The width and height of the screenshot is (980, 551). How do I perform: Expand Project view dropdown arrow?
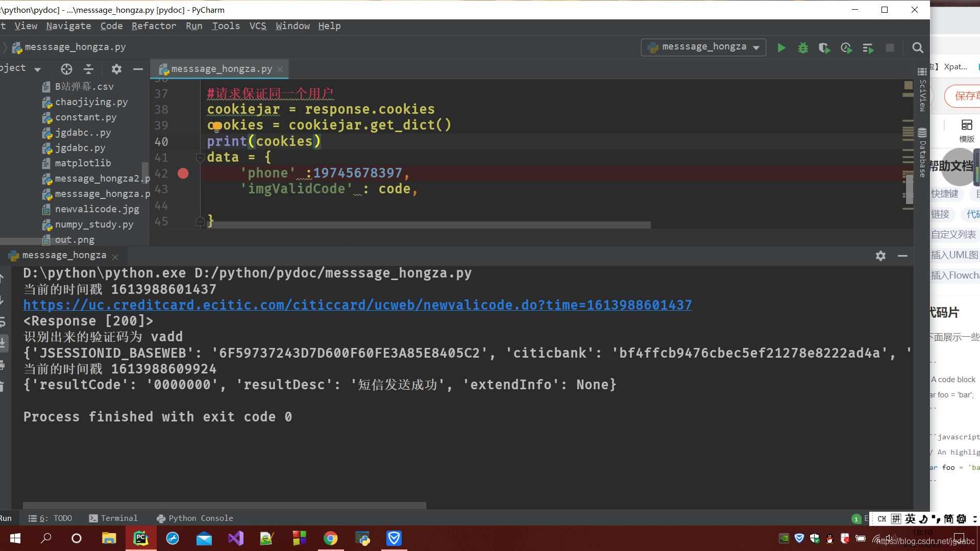37,69
